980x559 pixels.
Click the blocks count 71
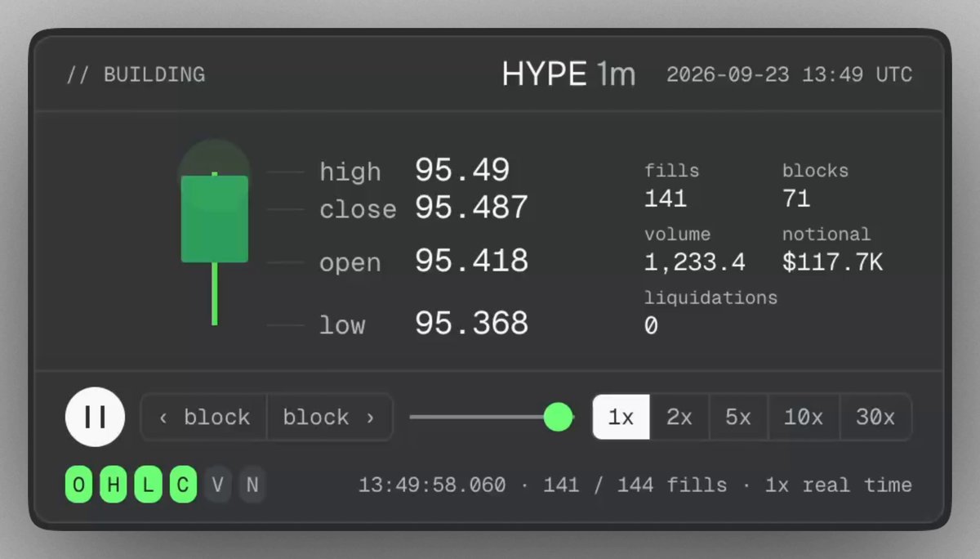[x=796, y=198]
